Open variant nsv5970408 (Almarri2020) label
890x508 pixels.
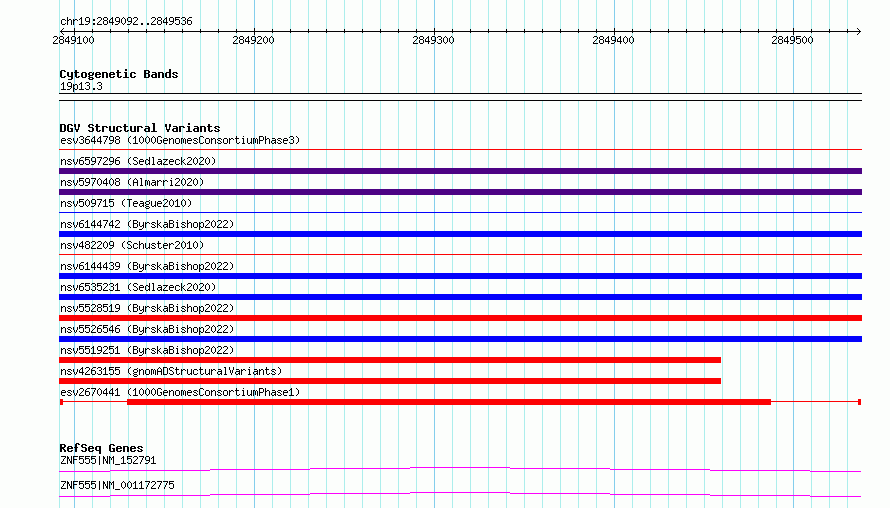pyautogui.click(x=132, y=182)
